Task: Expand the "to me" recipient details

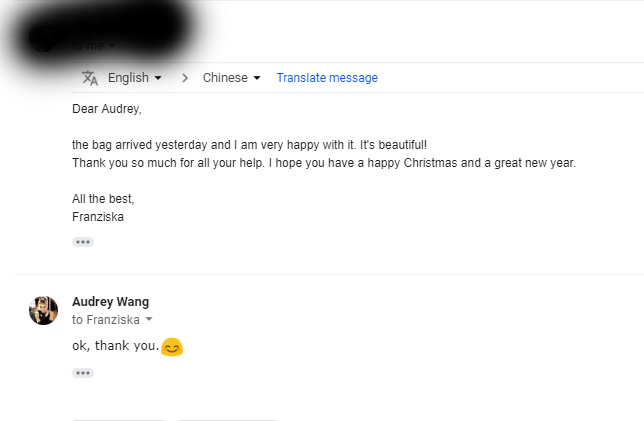Action: (112, 46)
